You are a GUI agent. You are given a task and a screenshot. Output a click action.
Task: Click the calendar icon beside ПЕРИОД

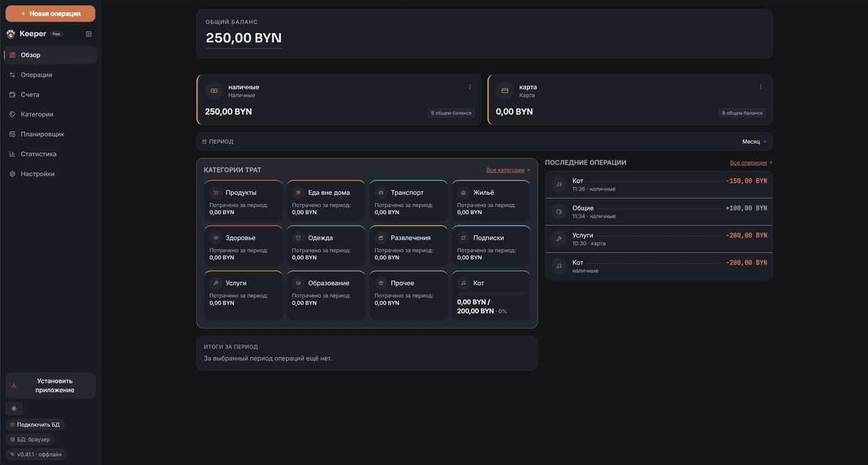pos(204,142)
